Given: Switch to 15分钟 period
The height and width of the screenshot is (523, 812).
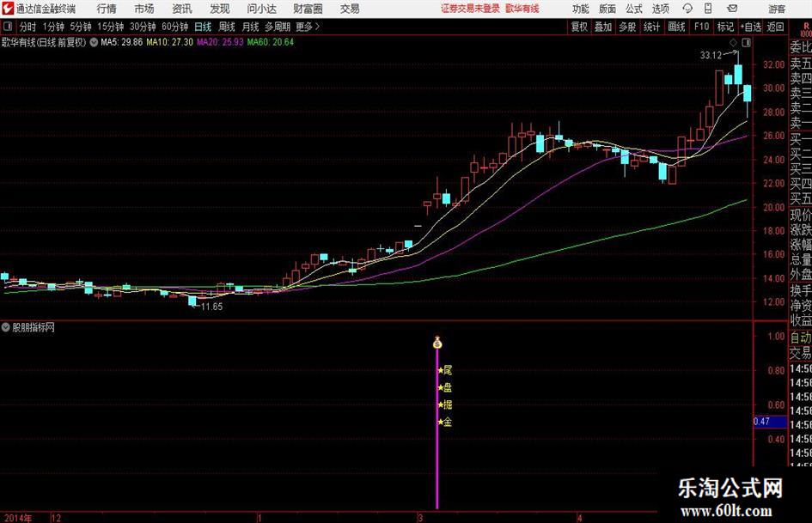Looking at the screenshot, I should pos(111,27).
